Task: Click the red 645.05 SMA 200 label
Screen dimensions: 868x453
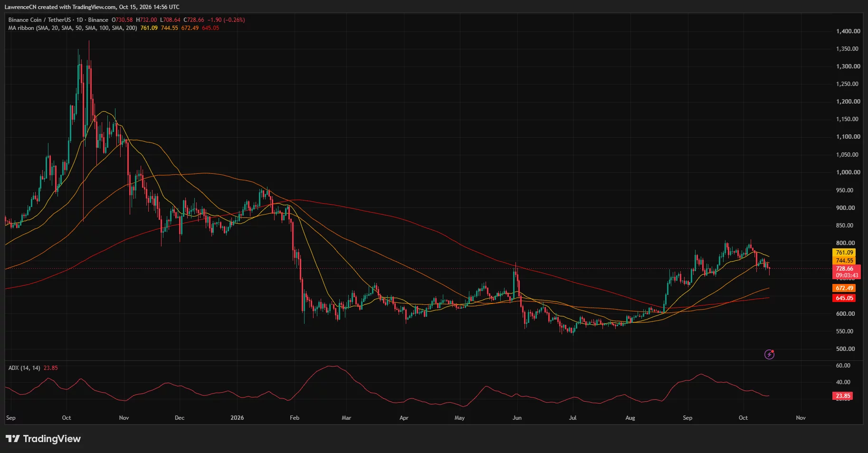Action: [x=844, y=298]
